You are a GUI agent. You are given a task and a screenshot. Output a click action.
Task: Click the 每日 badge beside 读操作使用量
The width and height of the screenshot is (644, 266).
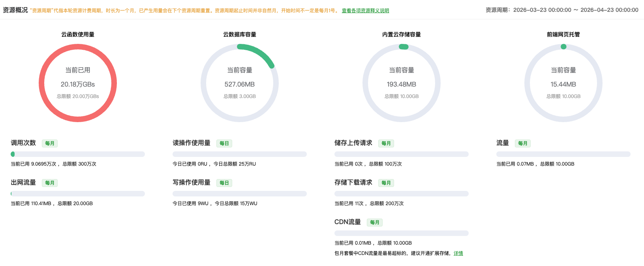pos(224,143)
